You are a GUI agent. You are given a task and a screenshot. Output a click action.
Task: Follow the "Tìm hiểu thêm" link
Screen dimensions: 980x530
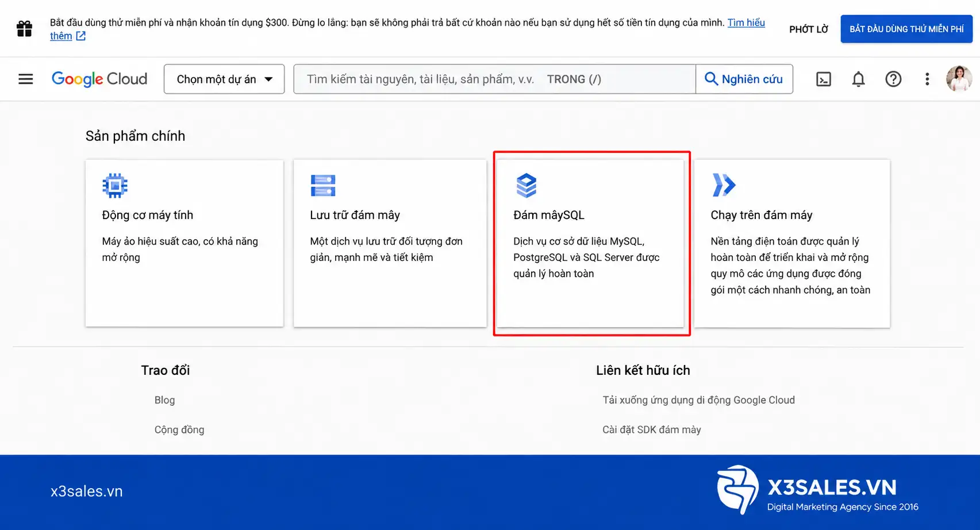click(746, 22)
